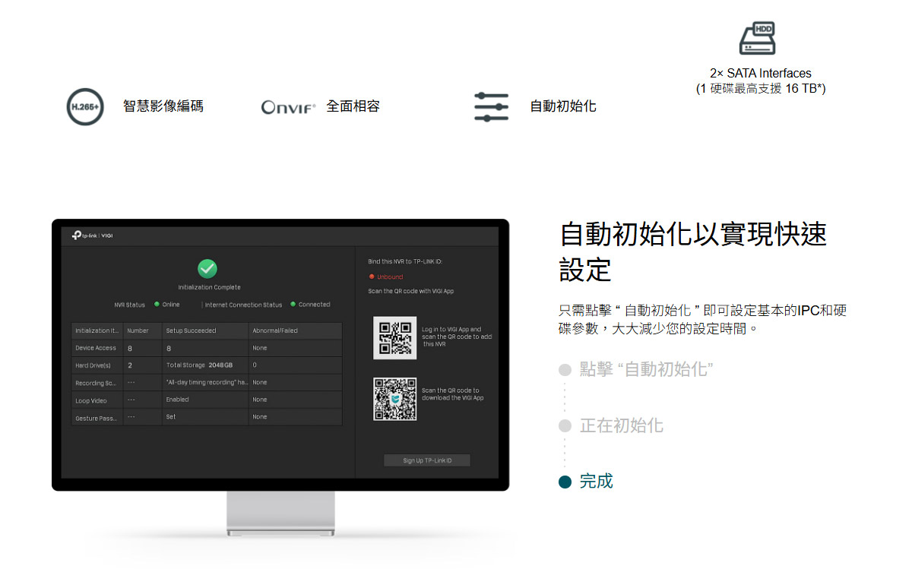
Task: Click the QR code to add this NVR
Action: click(x=395, y=339)
